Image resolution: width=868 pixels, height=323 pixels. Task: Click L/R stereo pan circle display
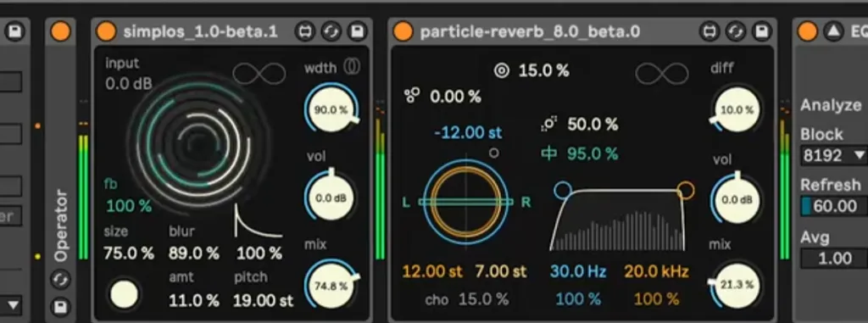coord(466,203)
